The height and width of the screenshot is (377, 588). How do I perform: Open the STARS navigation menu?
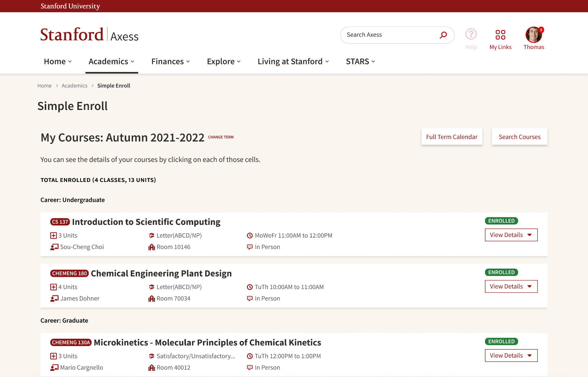tap(360, 62)
